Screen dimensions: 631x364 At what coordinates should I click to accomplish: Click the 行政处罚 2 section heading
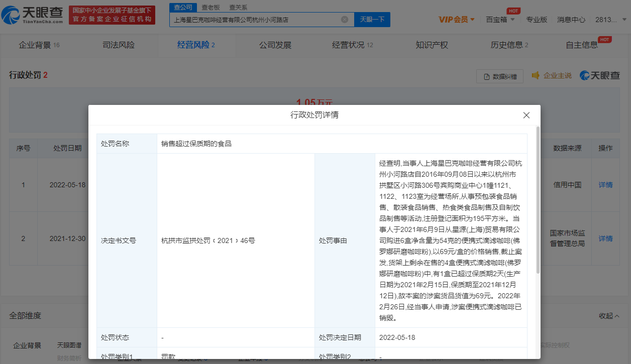click(28, 75)
